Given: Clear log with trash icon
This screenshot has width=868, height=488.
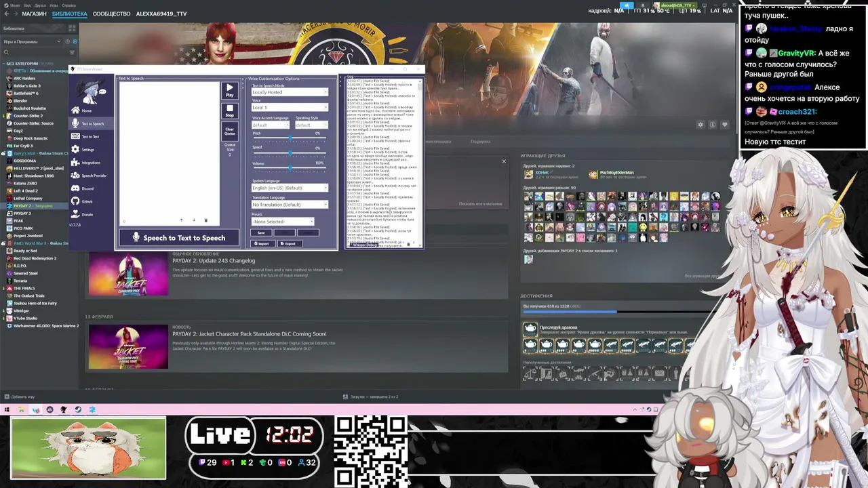Looking at the screenshot, I should tap(408, 244).
